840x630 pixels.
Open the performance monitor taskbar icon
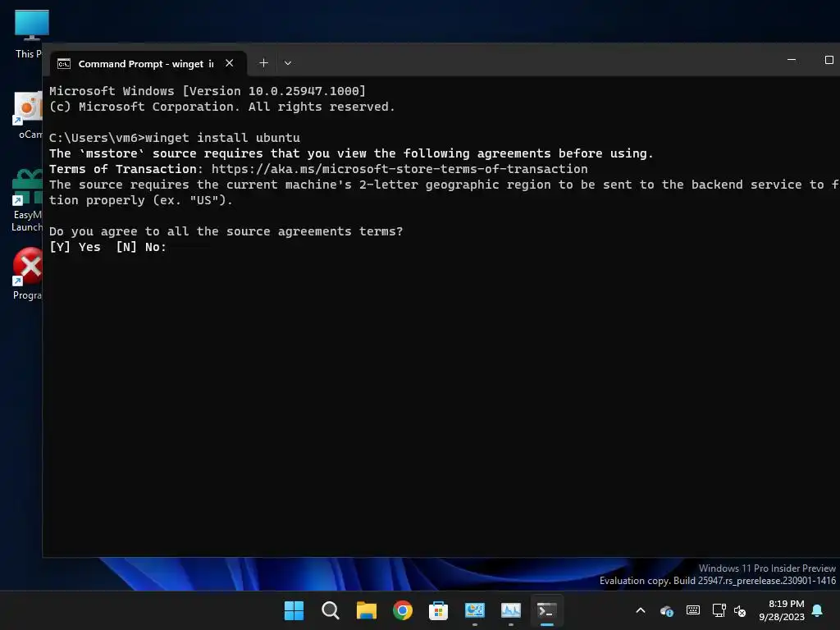click(510, 610)
